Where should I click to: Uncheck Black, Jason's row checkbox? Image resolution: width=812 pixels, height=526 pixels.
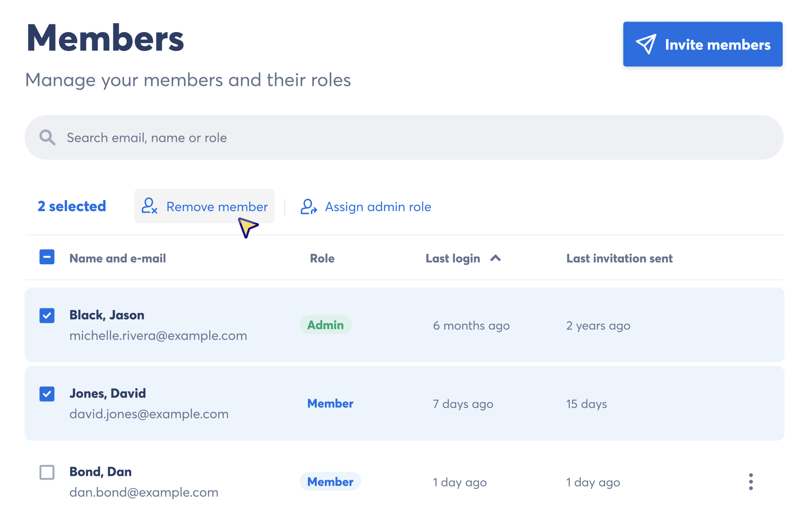47,315
